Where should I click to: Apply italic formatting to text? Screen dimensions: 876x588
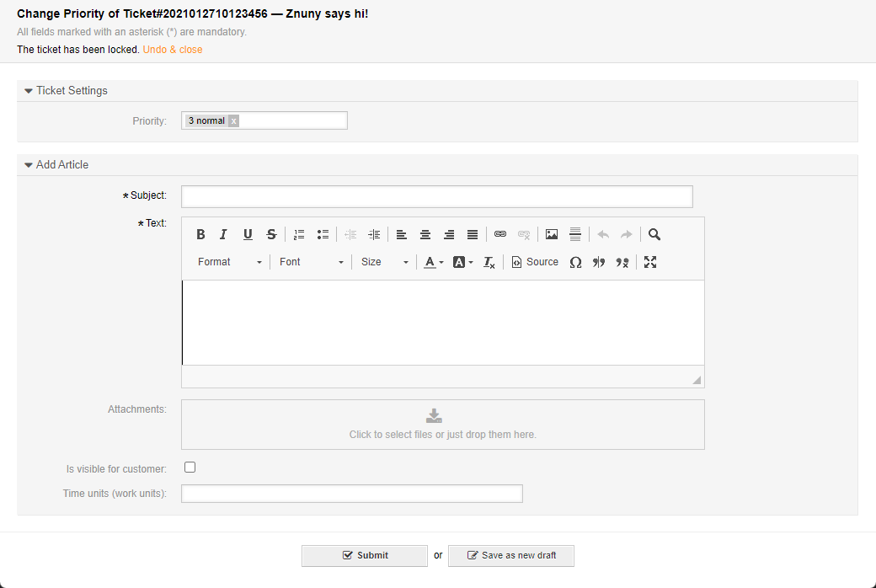click(x=224, y=234)
